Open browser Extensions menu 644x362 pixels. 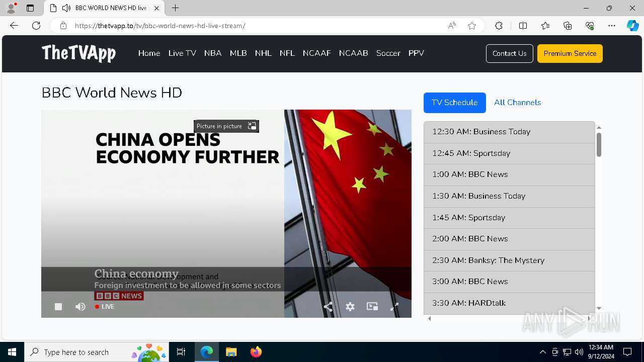[499, 26]
